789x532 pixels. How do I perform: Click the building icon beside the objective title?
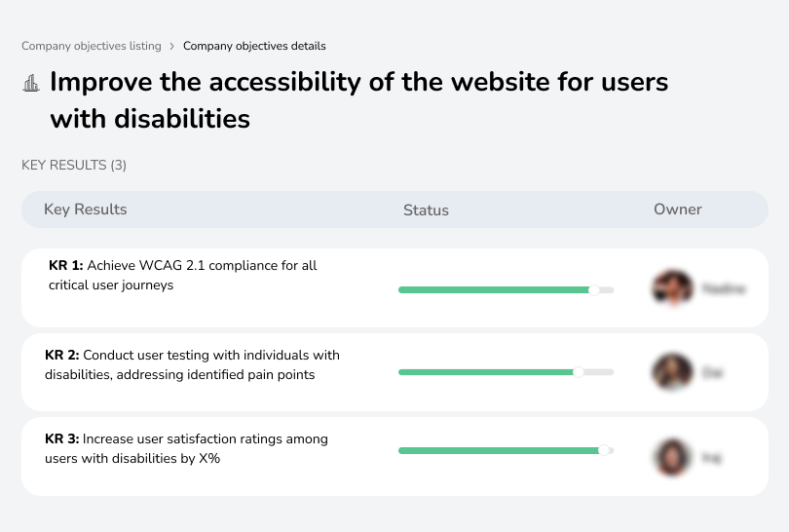[31, 83]
